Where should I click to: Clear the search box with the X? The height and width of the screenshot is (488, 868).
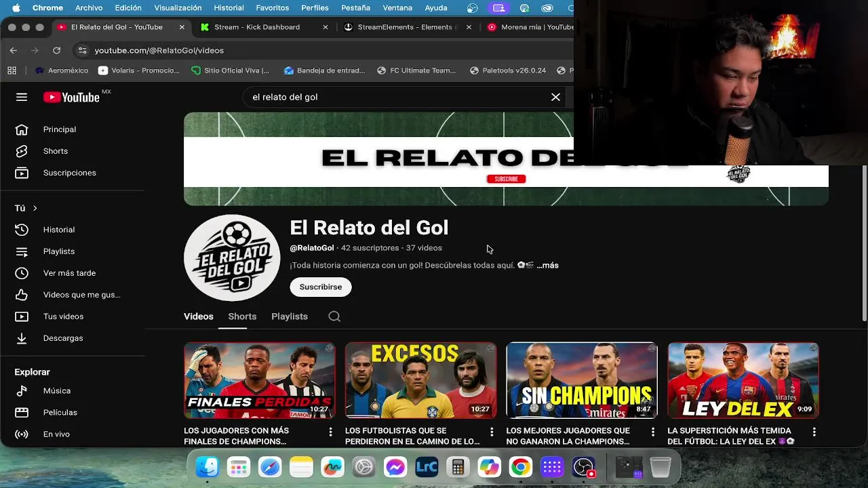(555, 97)
